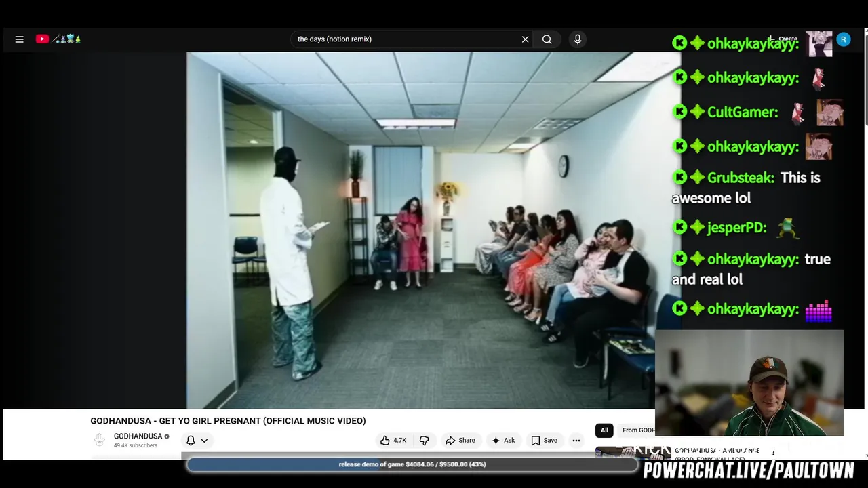Clear the search box with X

pyautogui.click(x=525, y=39)
